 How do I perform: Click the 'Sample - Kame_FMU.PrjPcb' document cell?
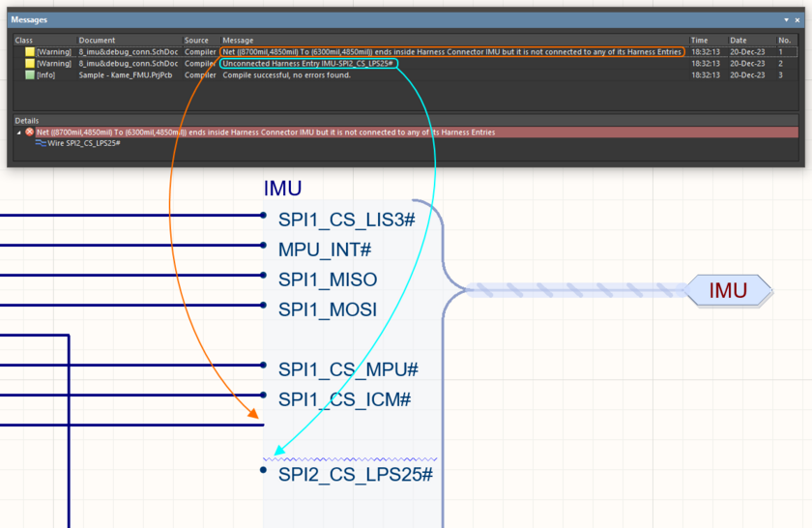(126, 75)
